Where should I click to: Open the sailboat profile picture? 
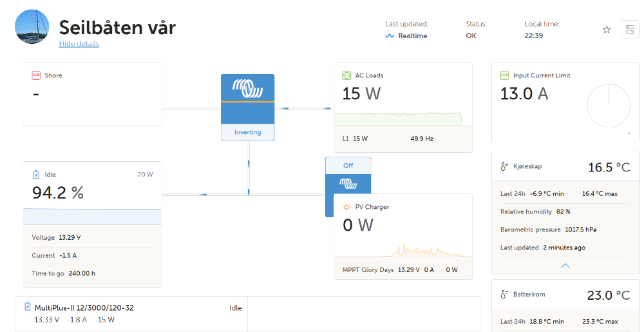click(x=32, y=26)
